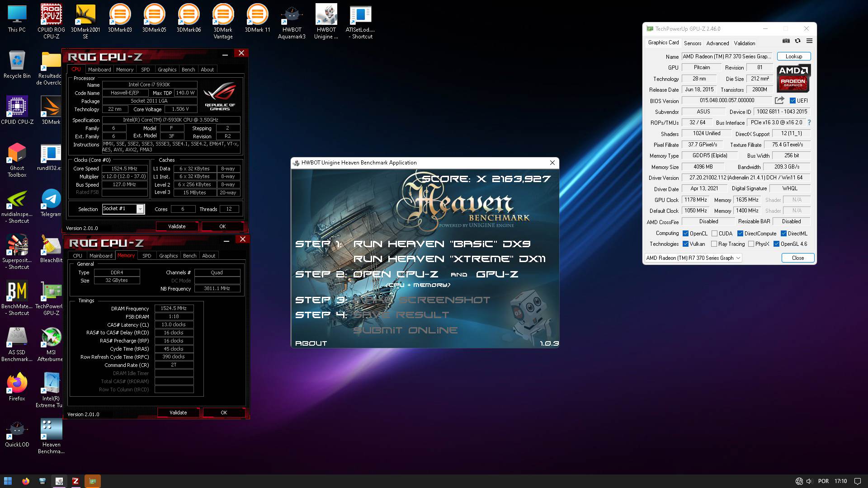Screen dimensions: 868x488
Task: Open 3DMark 11 desktop shortcut
Action: [x=257, y=18]
